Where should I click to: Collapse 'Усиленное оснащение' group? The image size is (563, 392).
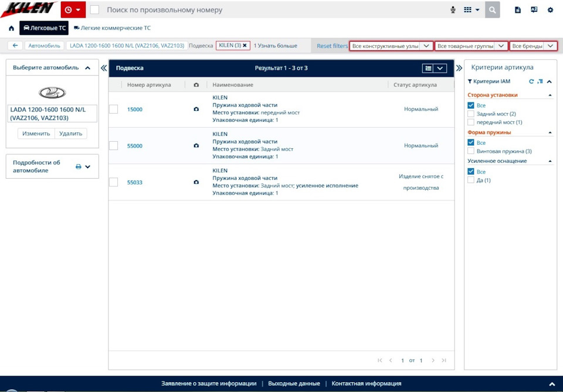click(x=550, y=161)
